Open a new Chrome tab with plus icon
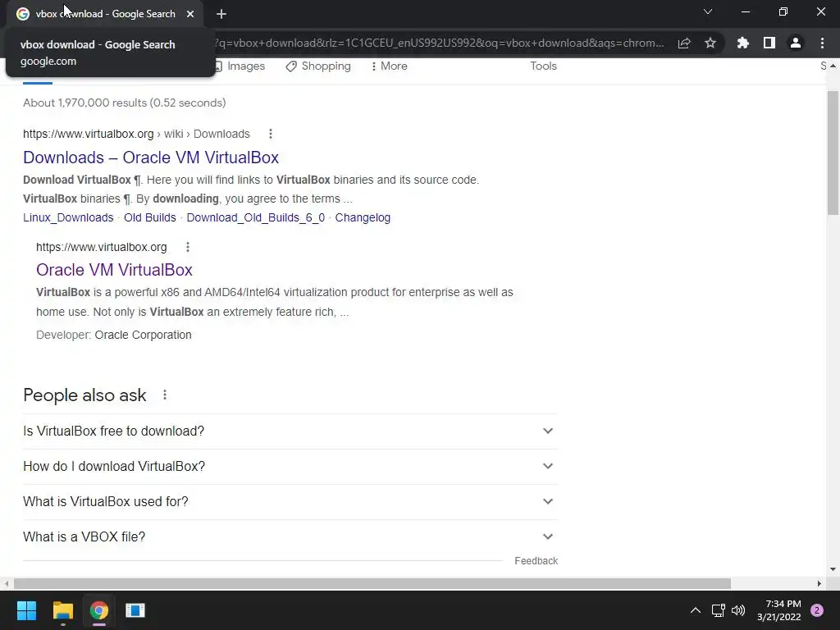This screenshot has width=840, height=630. tap(221, 14)
